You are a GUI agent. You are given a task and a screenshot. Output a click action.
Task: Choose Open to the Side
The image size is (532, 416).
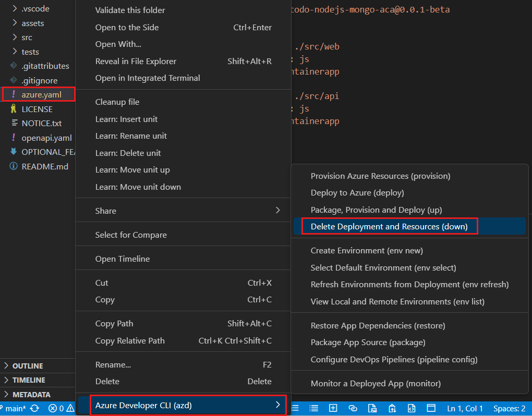(183, 28)
